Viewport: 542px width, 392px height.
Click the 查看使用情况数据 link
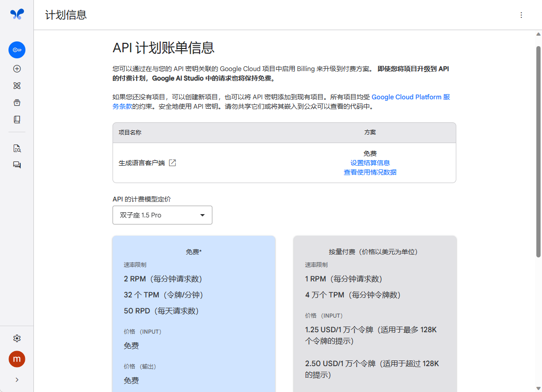370,172
